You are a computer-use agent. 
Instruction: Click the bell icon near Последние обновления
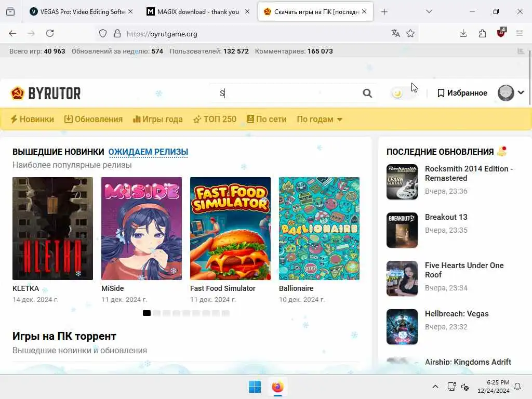pyautogui.click(x=502, y=151)
